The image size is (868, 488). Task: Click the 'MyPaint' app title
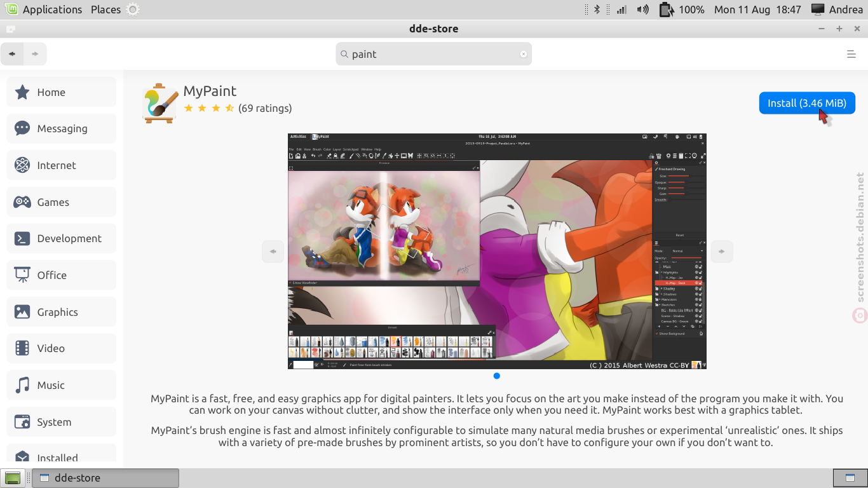point(210,91)
